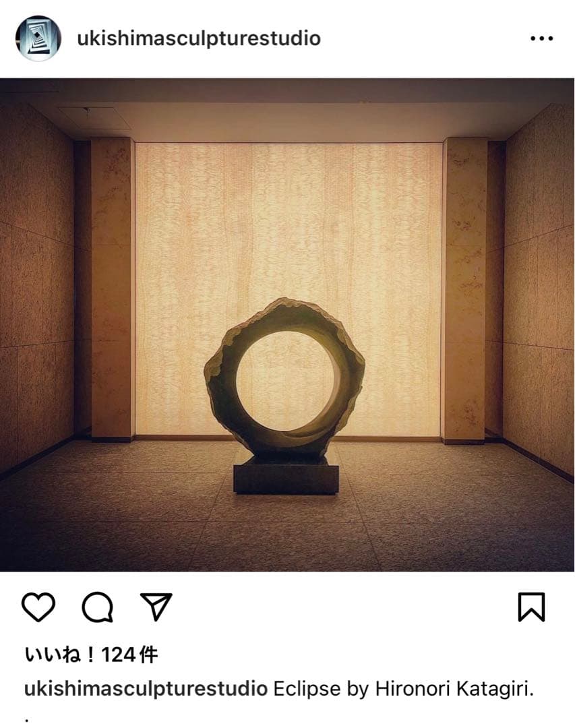Tap the いいね！ likes label
Image resolution: width=575 pixels, height=728 pixels.
[x=61, y=655]
